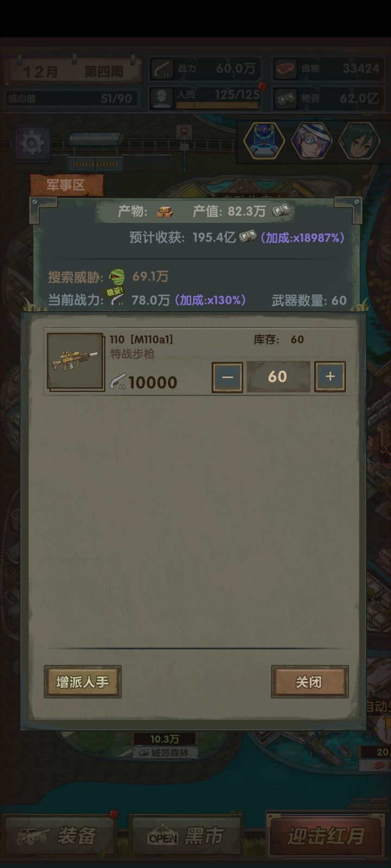Click the 关闭 button
The image size is (391, 868).
[310, 682]
